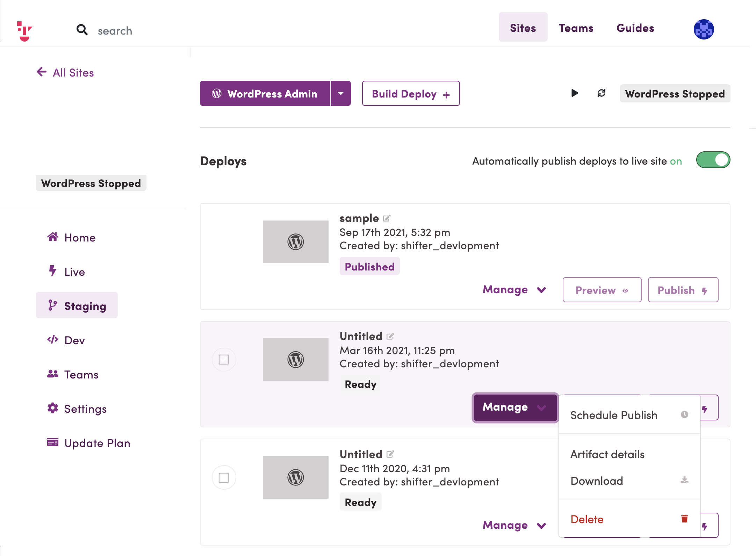Image resolution: width=756 pixels, height=556 pixels.
Task: Edit the sample deploy name pencil icon
Action: [387, 218]
